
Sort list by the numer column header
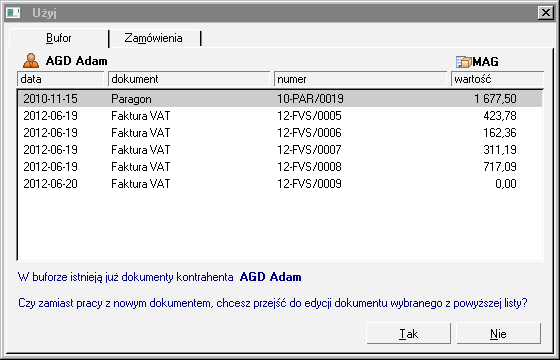(x=361, y=79)
